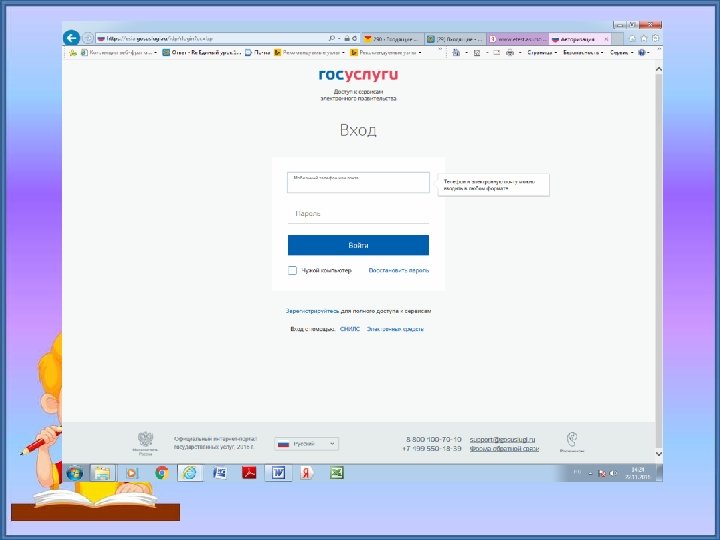Click the padlock security icon in address bar
This screenshot has width=720, height=540.
[x=347, y=39]
